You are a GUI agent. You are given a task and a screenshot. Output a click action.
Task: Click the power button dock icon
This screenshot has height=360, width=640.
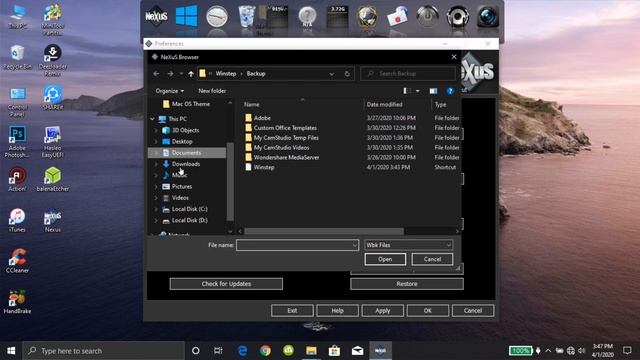coord(427,16)
